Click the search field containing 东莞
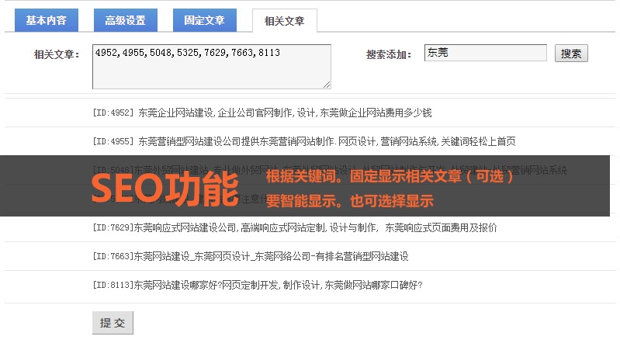This screenshot has height=364, width=620. pos(485,53)
